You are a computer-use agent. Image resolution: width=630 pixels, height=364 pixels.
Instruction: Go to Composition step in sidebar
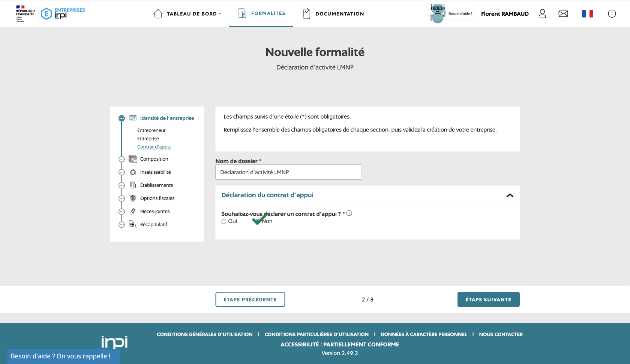click(x=154, y=159)
